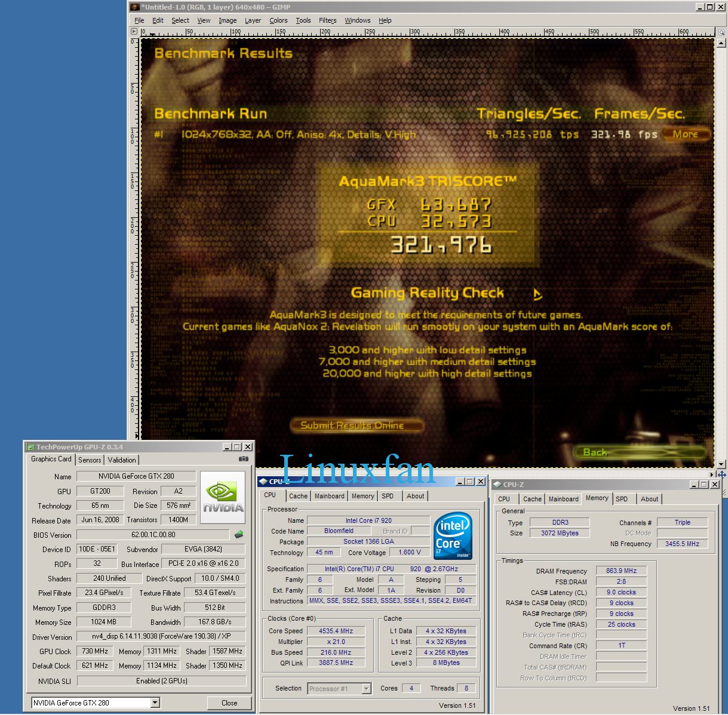The image size is (728, 715).
Task: Expand the NVIDIA GeForce GTX 280 card dropdown
Action: (x=155, y=703)
